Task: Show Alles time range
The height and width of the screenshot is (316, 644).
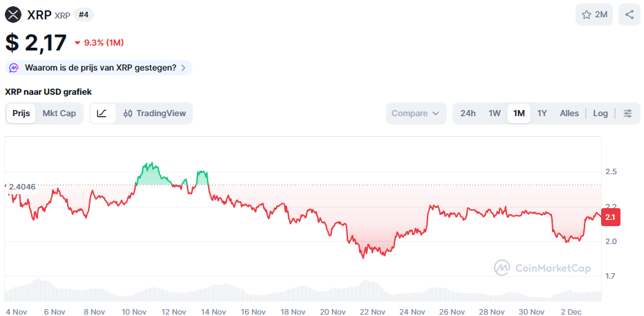Action: point(569,113)
